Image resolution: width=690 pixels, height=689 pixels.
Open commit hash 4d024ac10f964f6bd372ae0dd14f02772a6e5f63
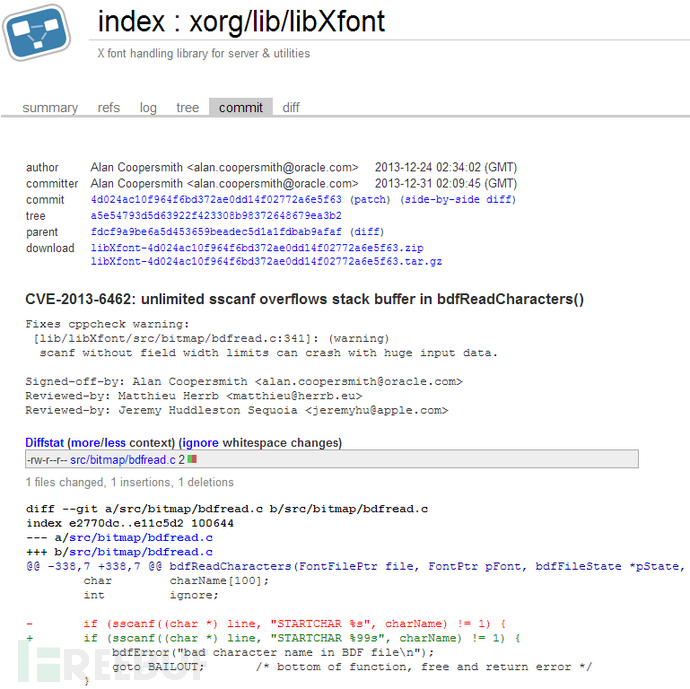click(x=216, y=199)
